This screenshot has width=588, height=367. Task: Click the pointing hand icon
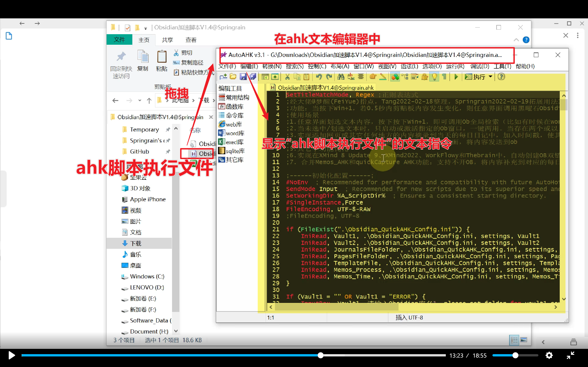tap(373, 77)
